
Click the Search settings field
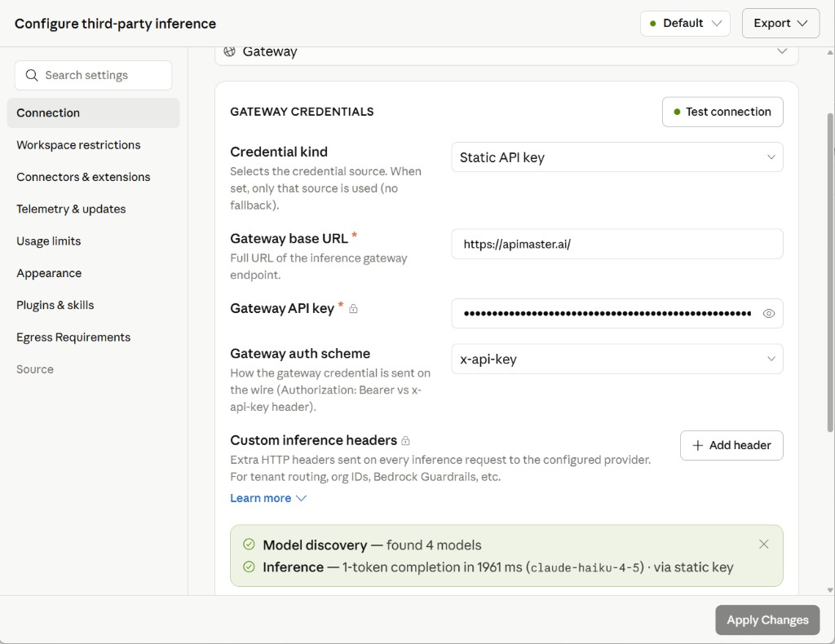point(93,75)
